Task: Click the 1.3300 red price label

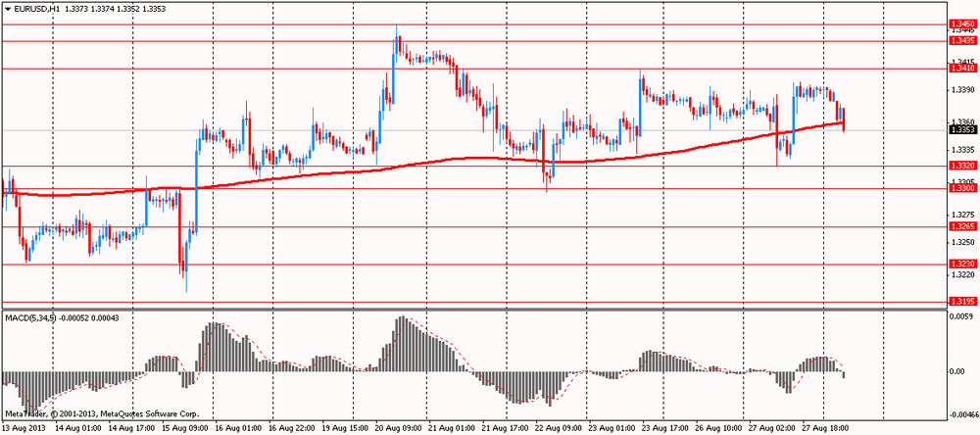Action: click(962, 188)
